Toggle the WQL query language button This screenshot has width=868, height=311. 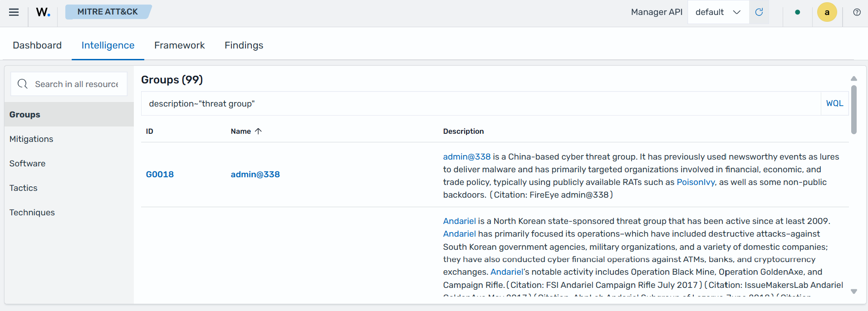(834, 103)
